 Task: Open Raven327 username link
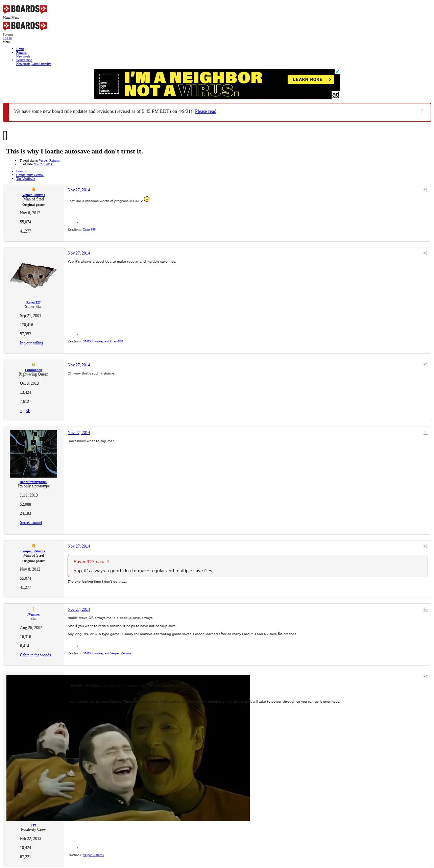pyautogui.click(x=33, y=303)
